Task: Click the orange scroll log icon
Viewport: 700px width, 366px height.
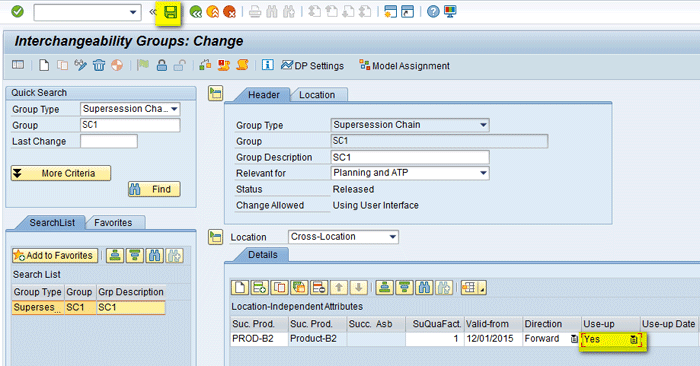Action: tap(242, 65)
